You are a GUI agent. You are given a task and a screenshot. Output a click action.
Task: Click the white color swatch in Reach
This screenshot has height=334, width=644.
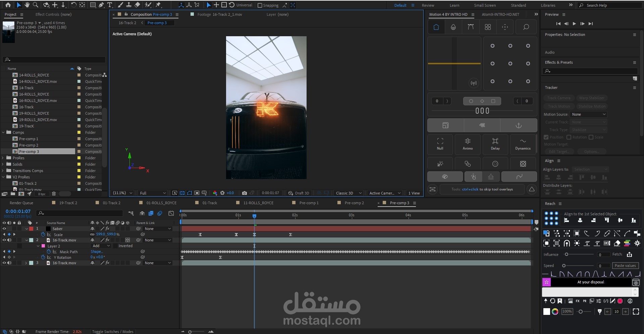[x=546, y=312]
